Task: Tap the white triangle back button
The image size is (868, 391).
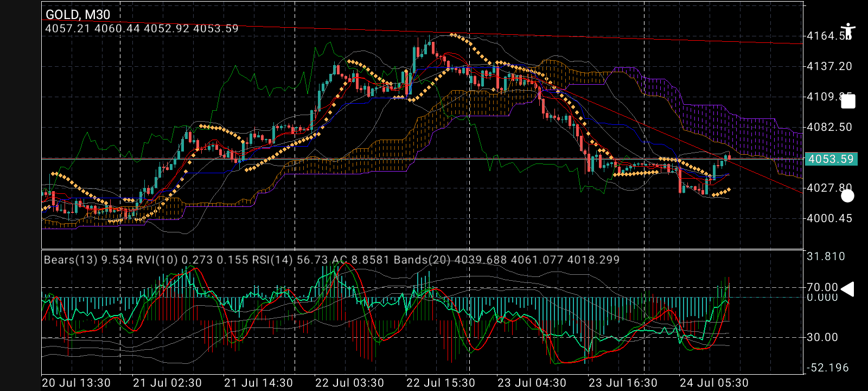Action: point(847,289)
